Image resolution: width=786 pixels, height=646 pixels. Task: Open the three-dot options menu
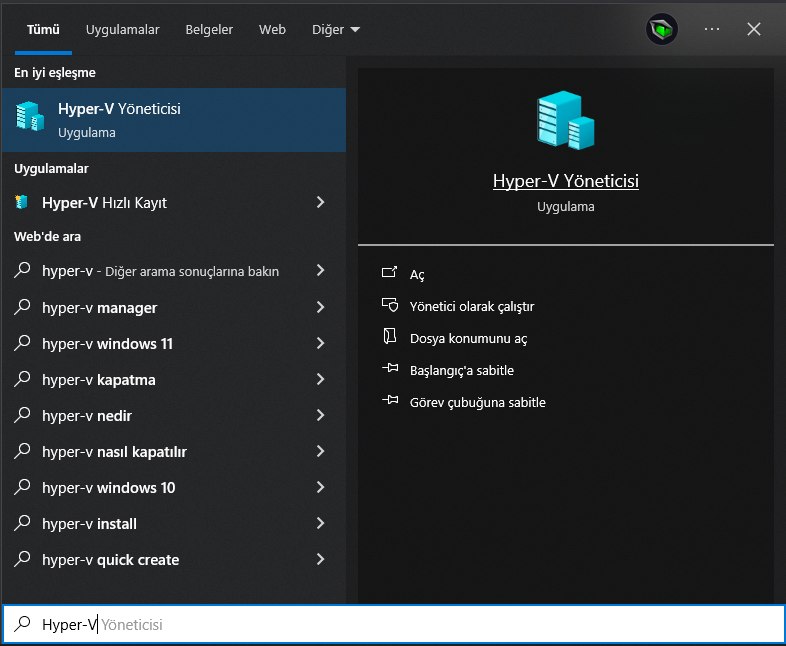click(711, 29)
